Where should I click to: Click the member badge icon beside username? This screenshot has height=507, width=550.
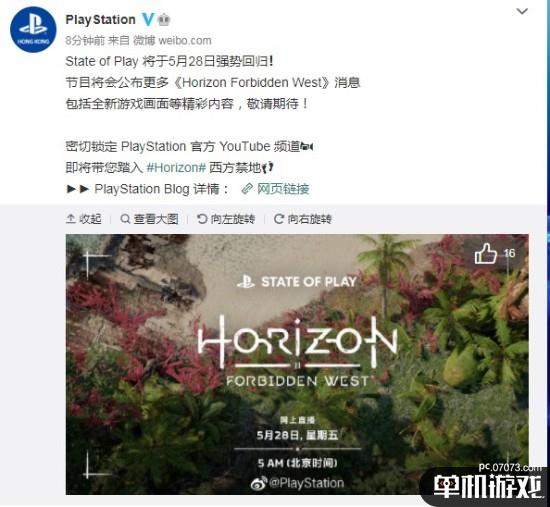[164, 20]
